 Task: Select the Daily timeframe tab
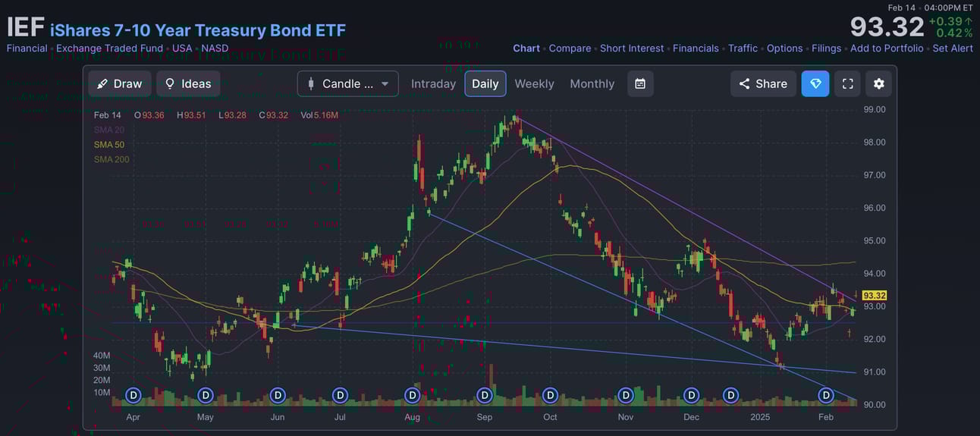pos(485,83)
